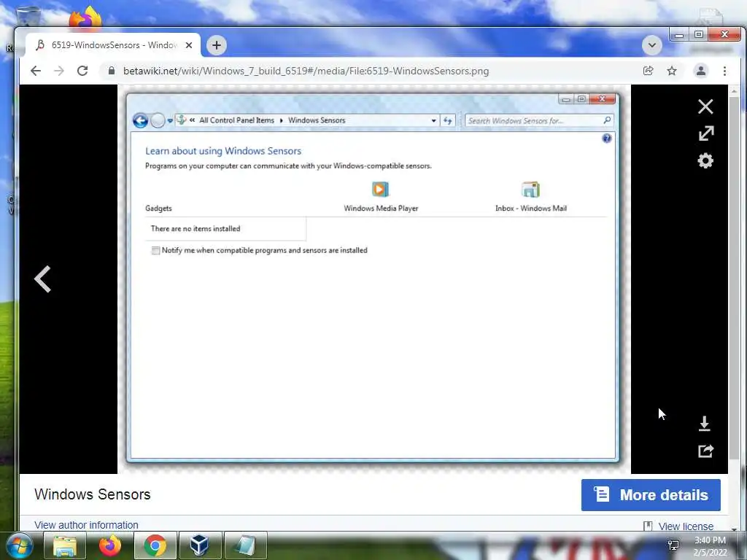
Task: Share the image using the share arrow icon
Action: point(705,451)
